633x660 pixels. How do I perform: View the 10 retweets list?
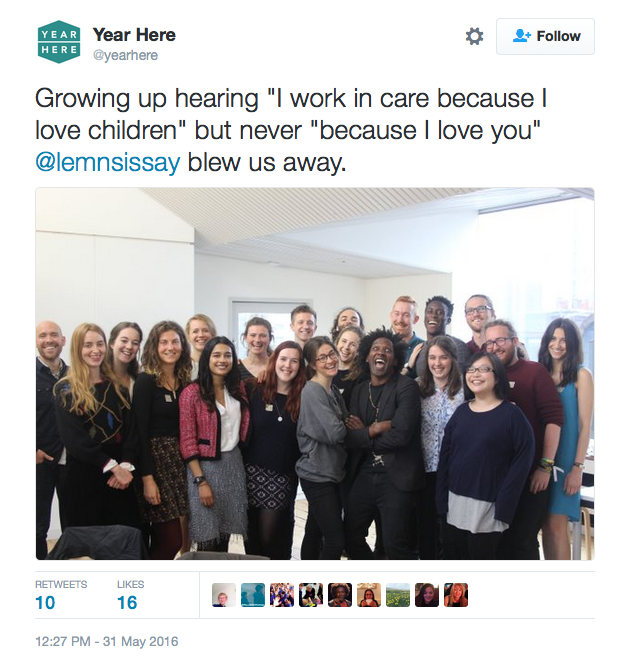click(x=61, y=596)
